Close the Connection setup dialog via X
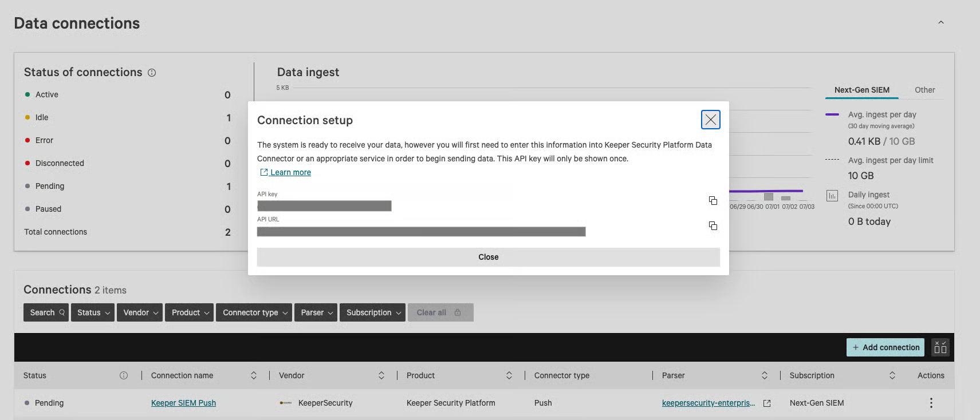Image resolution: width=980 pixels, height=420 pixels. (710, 120)
